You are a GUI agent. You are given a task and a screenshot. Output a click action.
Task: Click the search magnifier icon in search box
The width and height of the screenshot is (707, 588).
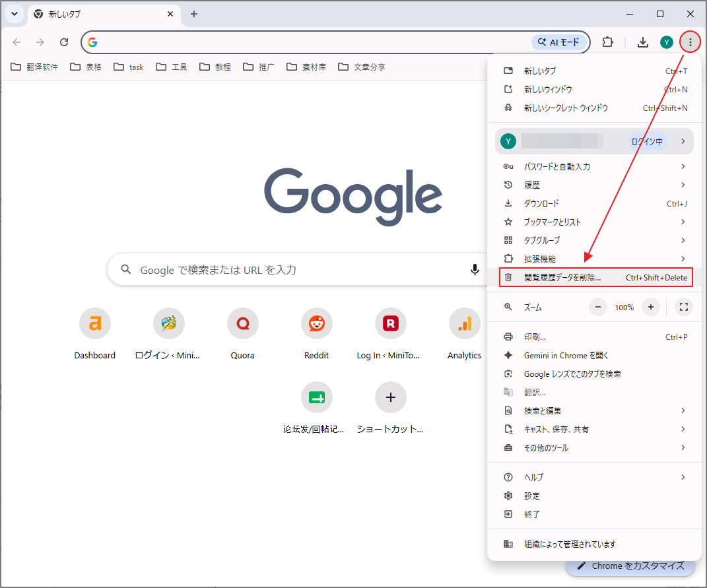[126, 270]
